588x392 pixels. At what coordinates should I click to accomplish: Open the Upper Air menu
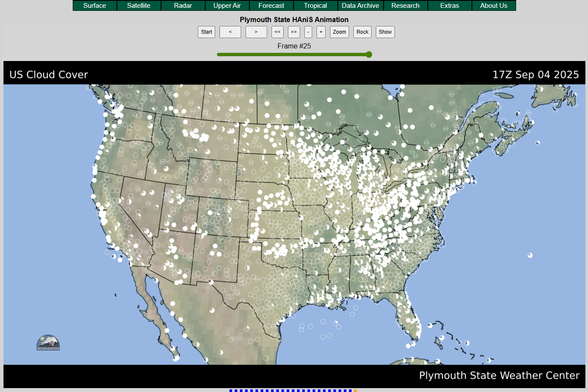pos(227,6)
